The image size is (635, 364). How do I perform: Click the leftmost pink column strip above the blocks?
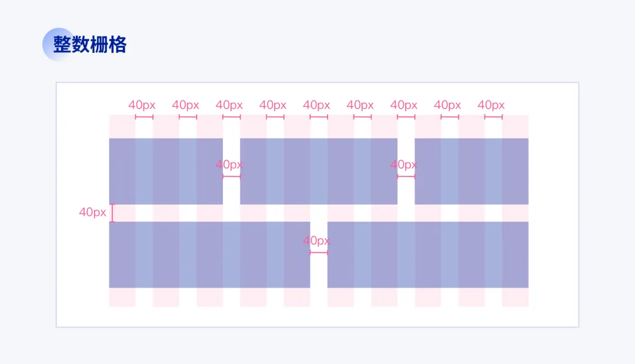pos(122,126)
